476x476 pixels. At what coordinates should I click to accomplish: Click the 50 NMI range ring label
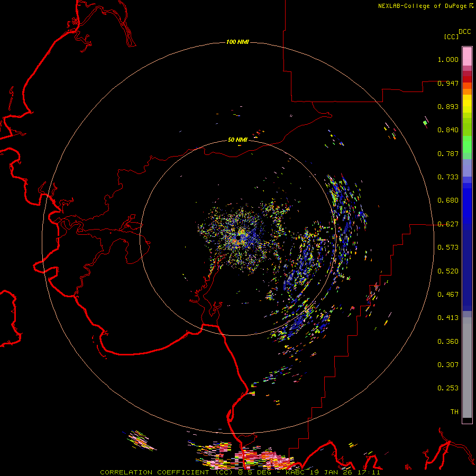pos(237,140)
